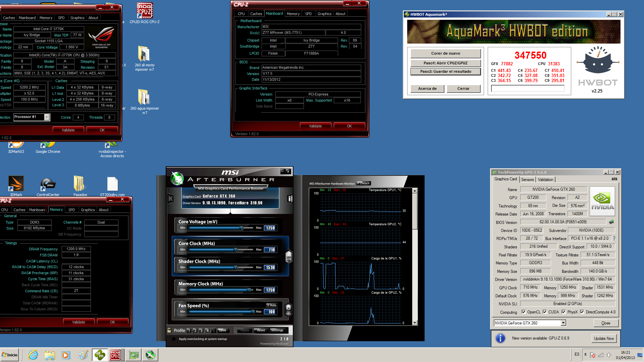Open the '260 agua mpower w7' folder
The image size is (644, 362).
click(x=145, y=101)
